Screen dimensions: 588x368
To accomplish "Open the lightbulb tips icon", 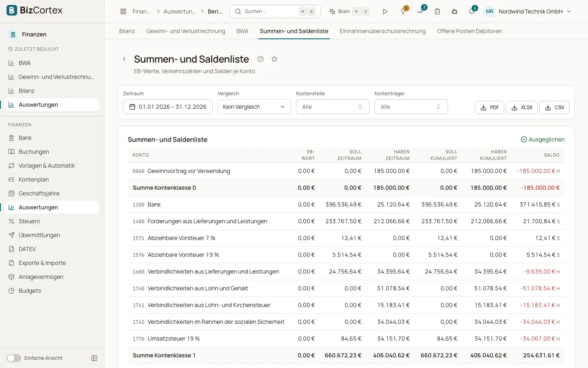I will pos(403,11).
